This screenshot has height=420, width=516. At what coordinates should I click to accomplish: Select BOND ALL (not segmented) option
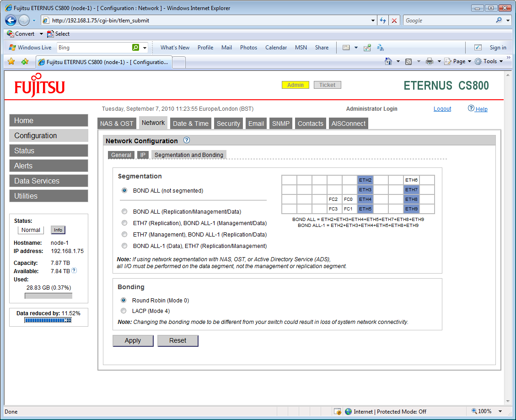click(x=124, y=190)
